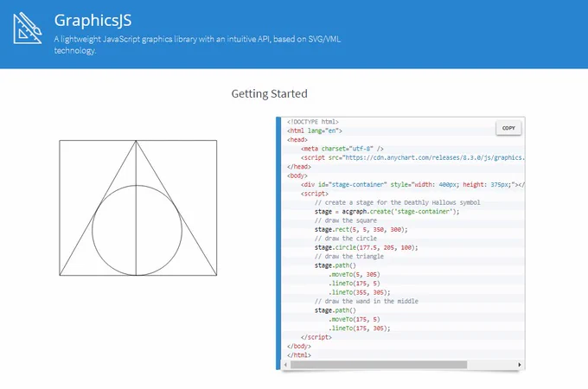Click the code block's right scroll arrow
588x389 pixels.
point(520,365)
